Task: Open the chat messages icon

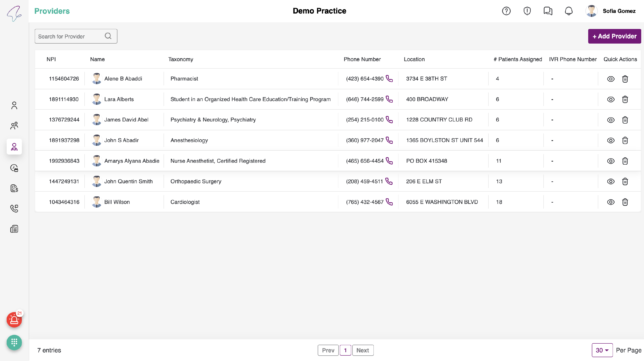Action: click(547, 11)
